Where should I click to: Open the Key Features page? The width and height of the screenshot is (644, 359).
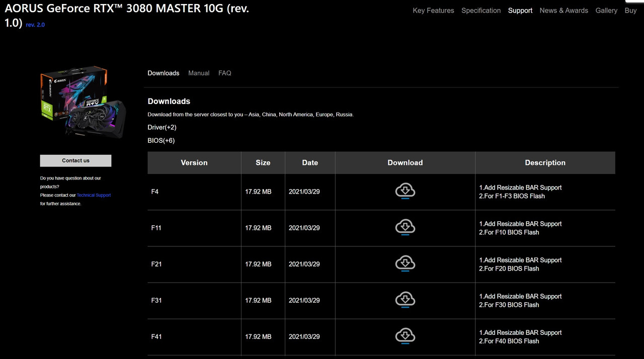coord(433,11)
